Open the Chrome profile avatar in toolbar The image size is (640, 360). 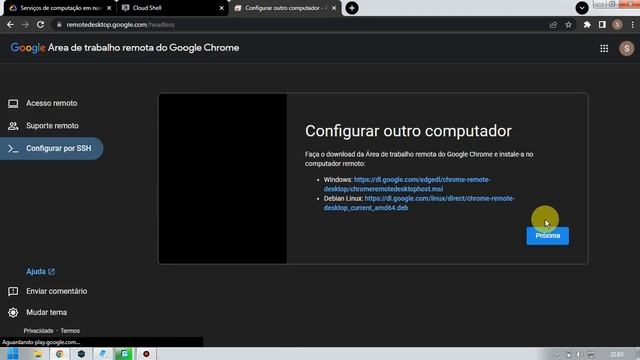(x=617, y=24)
